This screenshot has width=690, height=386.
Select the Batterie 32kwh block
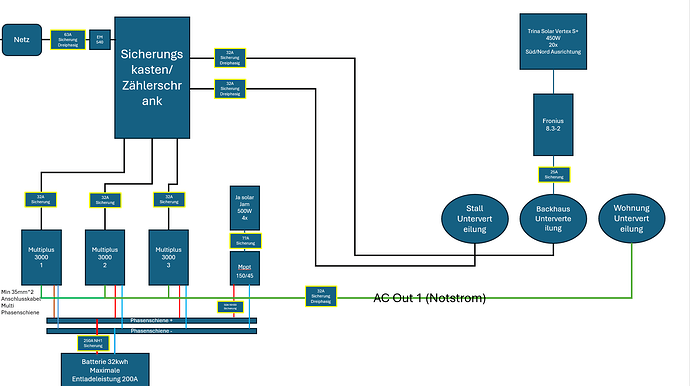pos(105,370)
